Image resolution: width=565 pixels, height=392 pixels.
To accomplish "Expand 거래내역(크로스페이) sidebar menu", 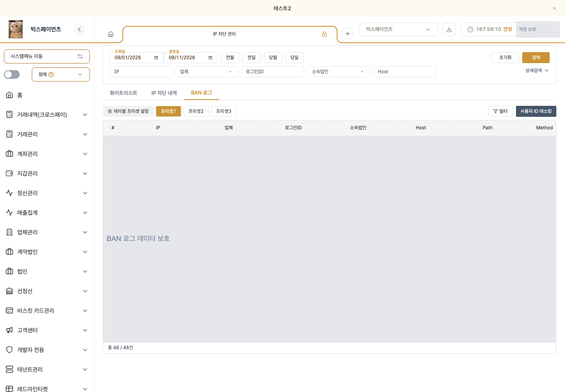I will click(x=47, y=114).
